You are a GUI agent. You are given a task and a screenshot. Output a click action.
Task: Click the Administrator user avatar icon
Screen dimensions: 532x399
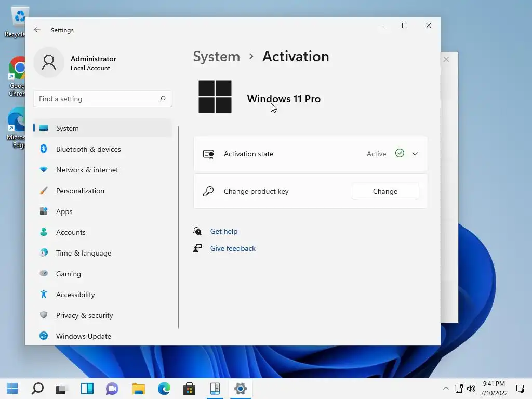[x=49, y=62]
